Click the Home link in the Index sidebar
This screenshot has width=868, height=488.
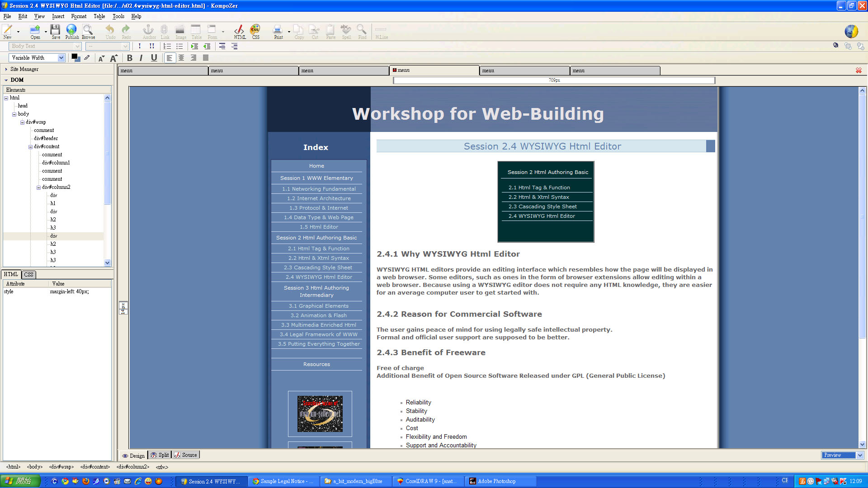[316, 166]
